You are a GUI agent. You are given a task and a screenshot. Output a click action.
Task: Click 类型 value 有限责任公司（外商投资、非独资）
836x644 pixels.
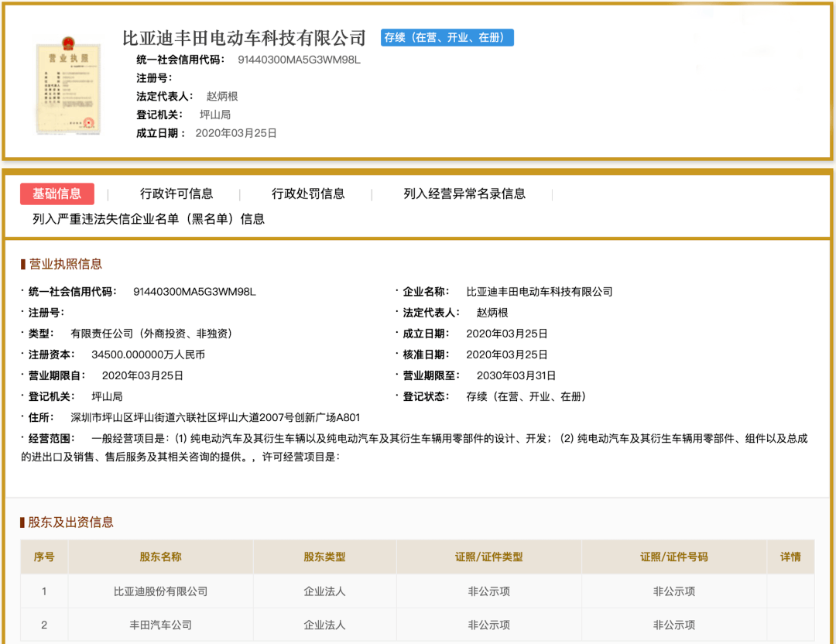pyautogui.click(x=152, y=334)
